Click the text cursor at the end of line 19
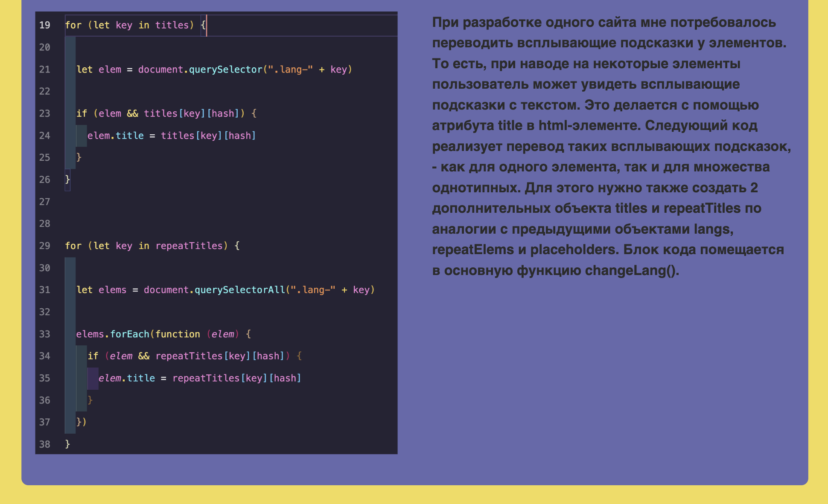This screenshot has width=828, height=504. tap(207, 25)
